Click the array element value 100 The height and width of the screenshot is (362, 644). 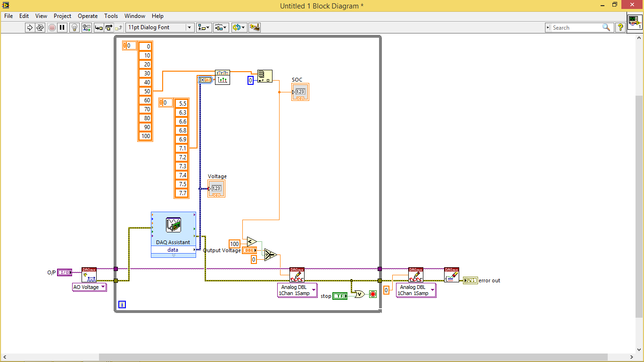pos(146,136)
